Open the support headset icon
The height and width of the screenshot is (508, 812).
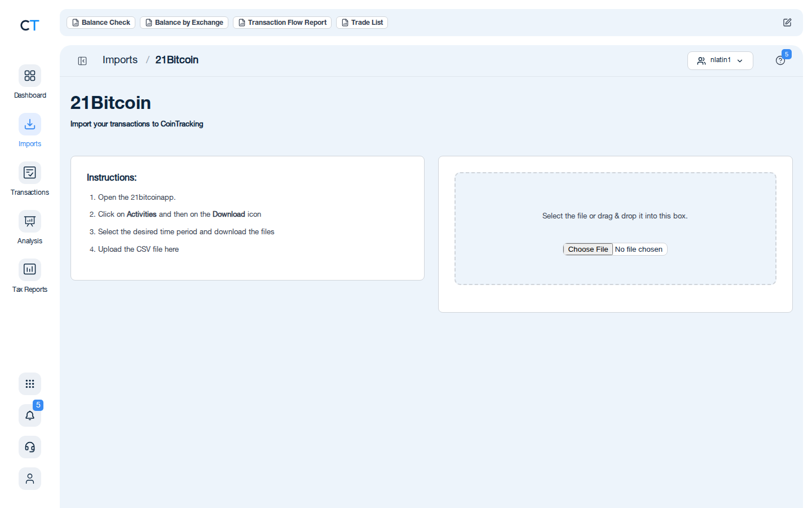[x=30, y=447]
